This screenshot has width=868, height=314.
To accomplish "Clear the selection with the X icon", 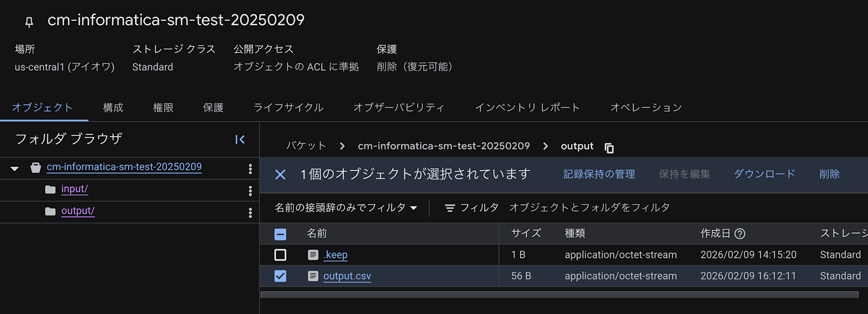I will coord(280,174).
